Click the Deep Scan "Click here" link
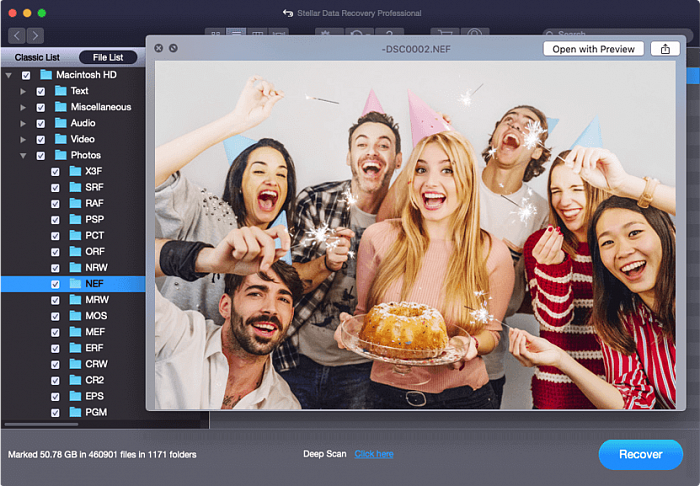This screenshot has height=486, width=700. point(374,454)
